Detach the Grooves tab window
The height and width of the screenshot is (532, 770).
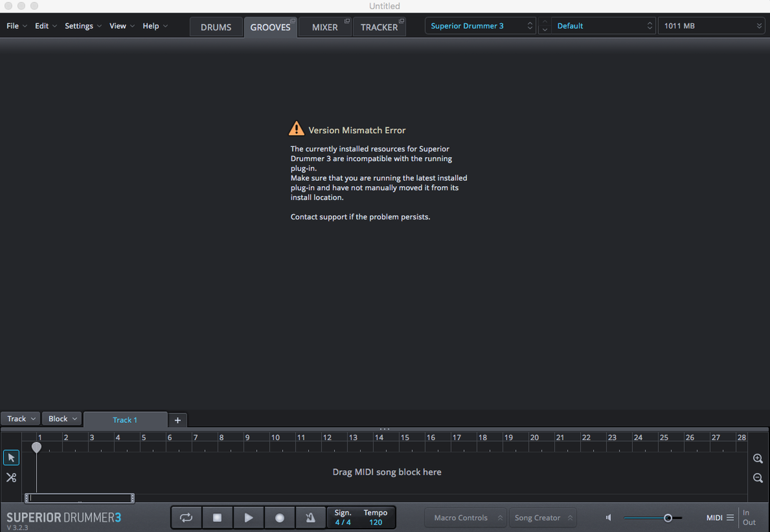tap(293, 21)
